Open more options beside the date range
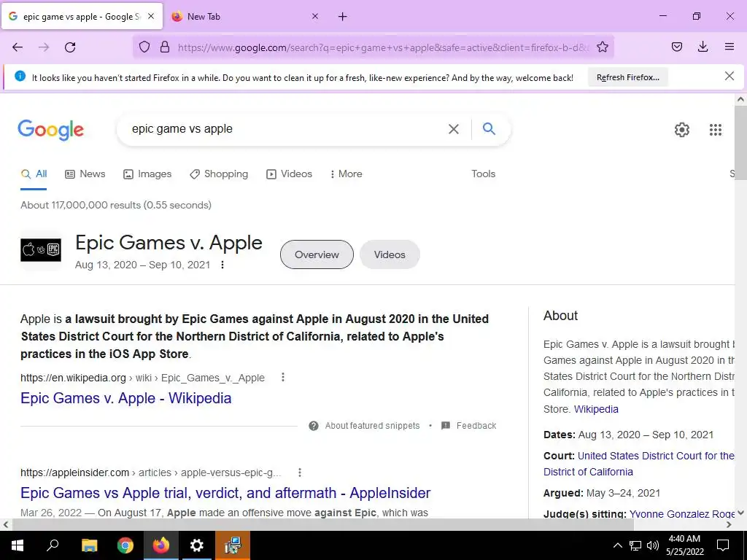 tap(222, 265)
